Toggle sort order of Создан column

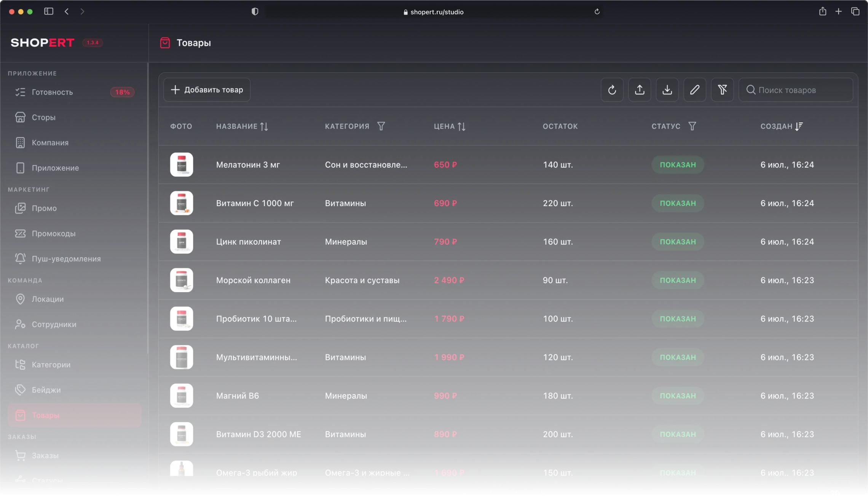pos(799,126)
